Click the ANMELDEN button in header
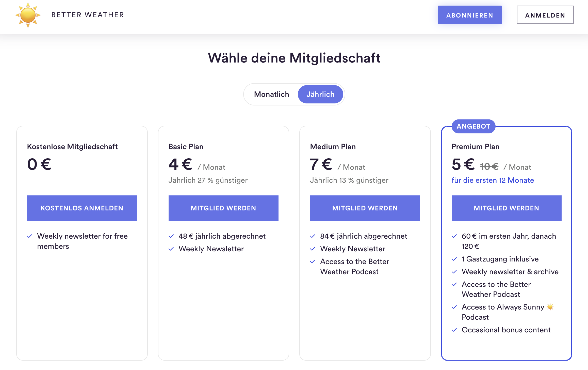588x370 pixels. [545, 15]
